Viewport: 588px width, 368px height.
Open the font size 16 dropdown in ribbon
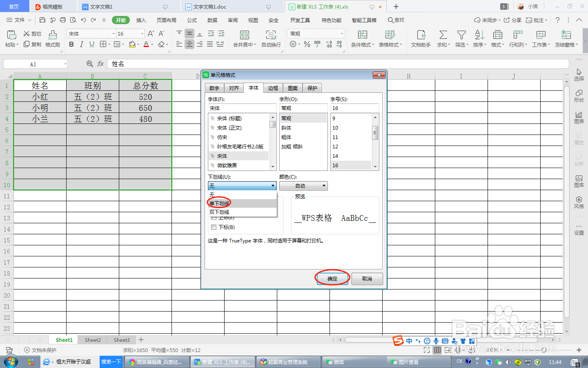(x=142, y=34)
